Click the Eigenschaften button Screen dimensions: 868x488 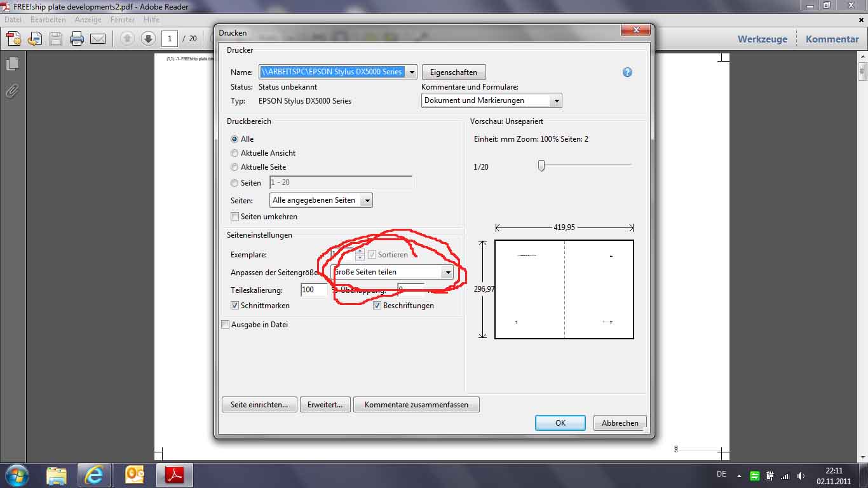click(453, 72)
